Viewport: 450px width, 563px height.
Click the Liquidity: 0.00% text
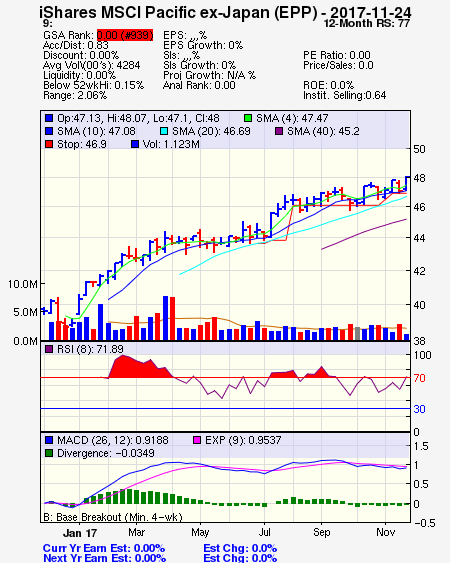(x=79, y=75)
